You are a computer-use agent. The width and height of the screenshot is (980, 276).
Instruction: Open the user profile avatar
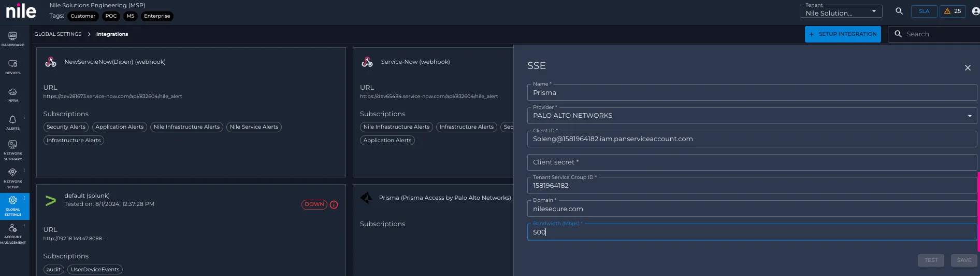975,11
